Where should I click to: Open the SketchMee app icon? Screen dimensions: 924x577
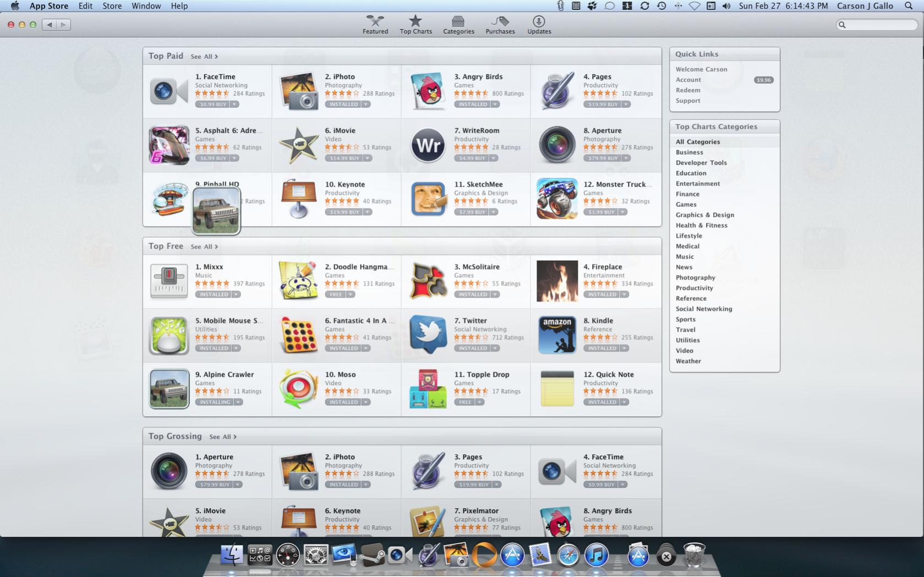click(x=428, y=199)
